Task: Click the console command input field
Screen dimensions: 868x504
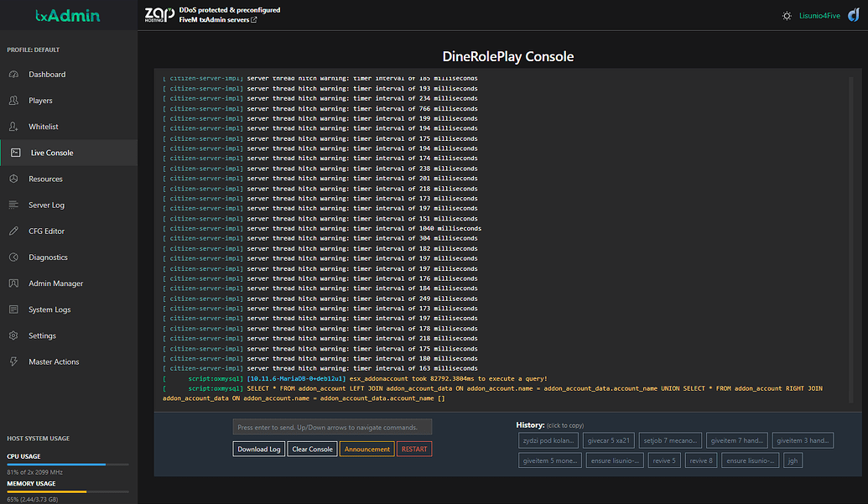Action: coord(332,427)
